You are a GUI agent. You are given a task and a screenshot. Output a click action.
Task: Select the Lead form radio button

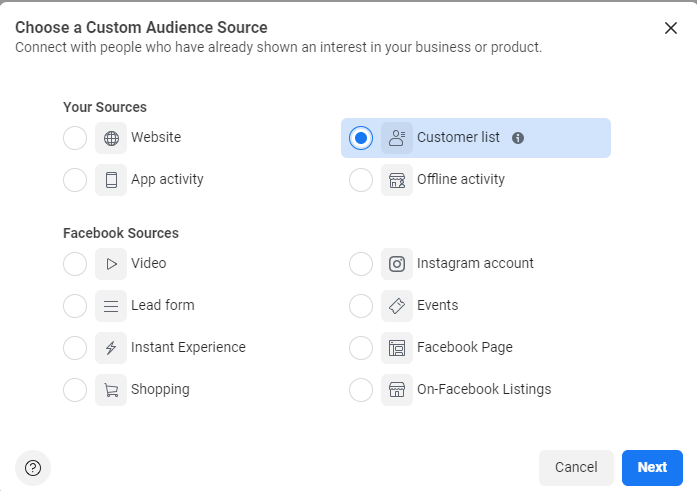75,306
